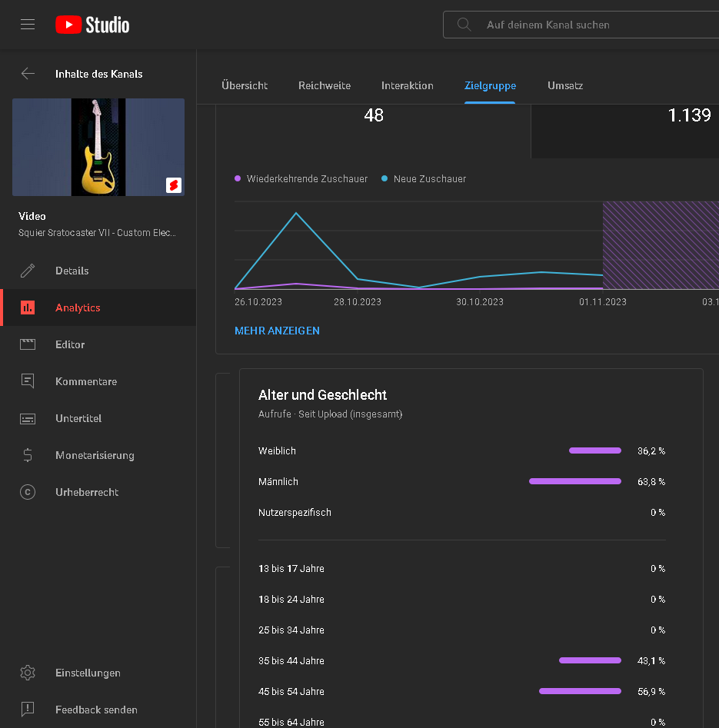Switch to the Übersicht tab
Image resolution: width=719 pixels, height=728 pixels.
(245, 85)
